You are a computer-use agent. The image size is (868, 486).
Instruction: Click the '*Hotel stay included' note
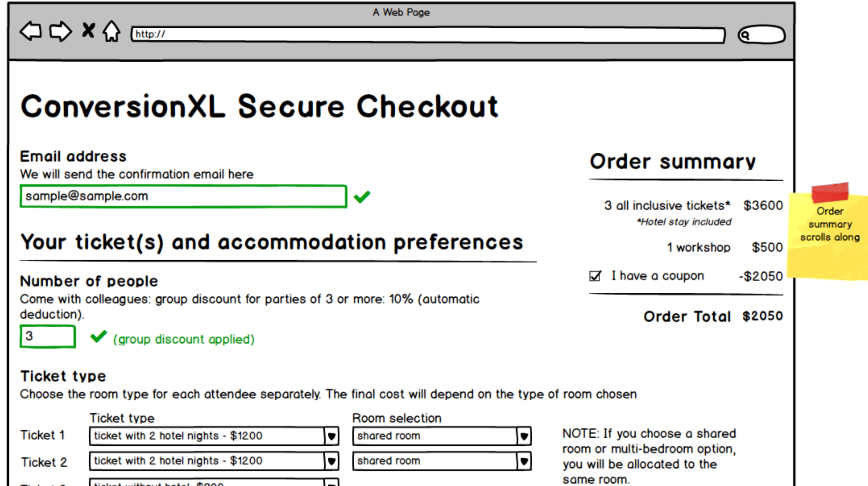(684, 222)
